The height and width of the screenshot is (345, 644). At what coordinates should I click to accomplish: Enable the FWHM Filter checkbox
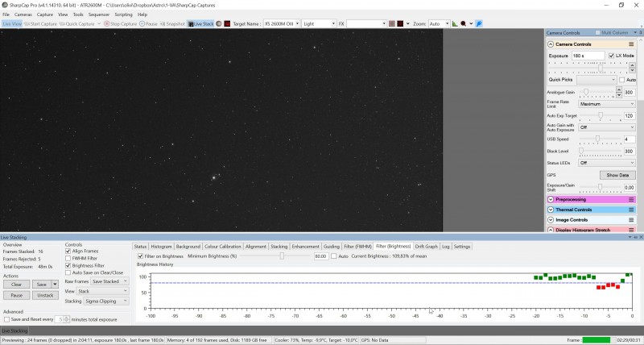point(68,258)
